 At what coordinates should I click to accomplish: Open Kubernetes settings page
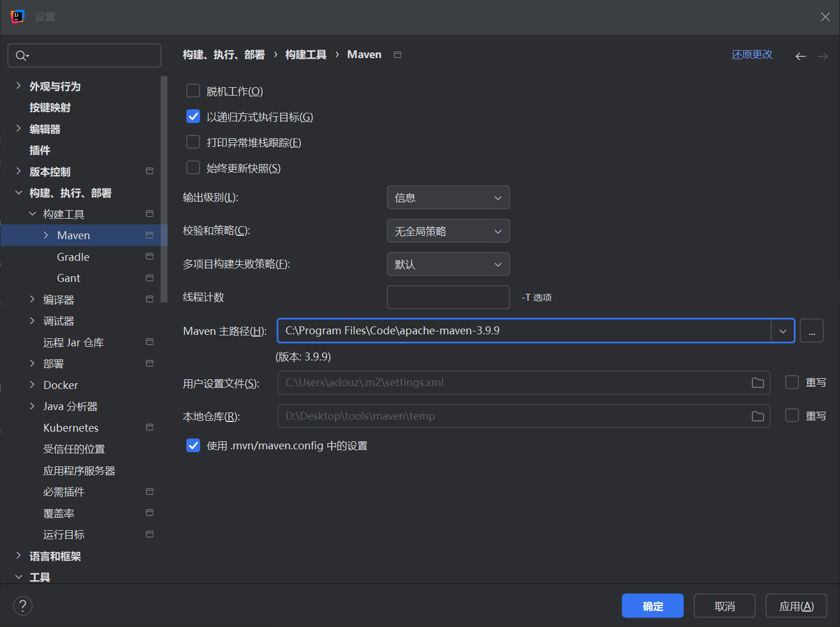click(x=71, y=428)
